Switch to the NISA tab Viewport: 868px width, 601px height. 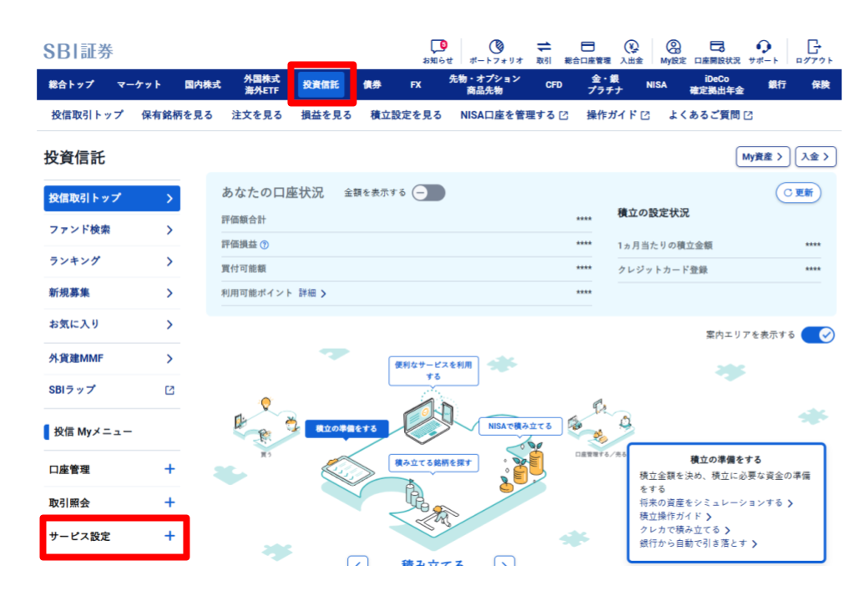[656, 84]
